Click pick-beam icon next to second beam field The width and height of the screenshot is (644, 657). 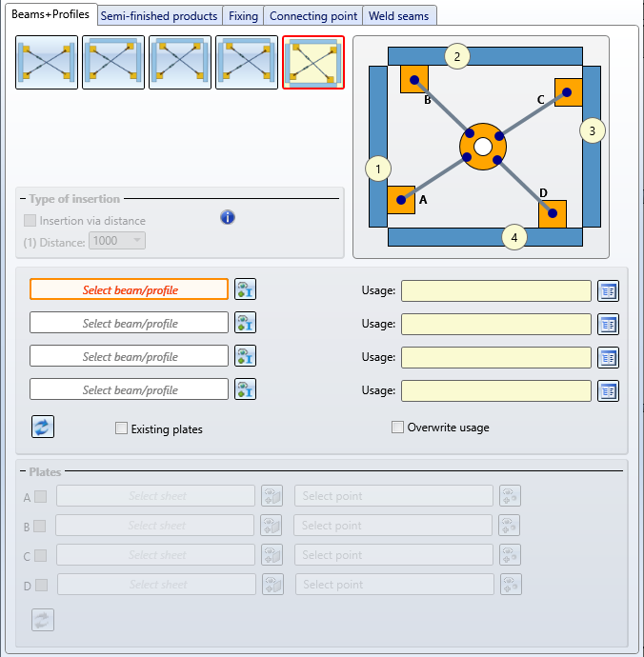click(245, 323)
